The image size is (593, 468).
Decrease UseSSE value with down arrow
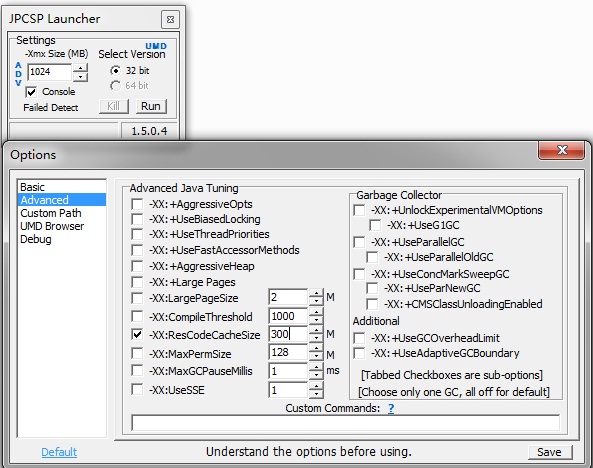click(316, 394)
